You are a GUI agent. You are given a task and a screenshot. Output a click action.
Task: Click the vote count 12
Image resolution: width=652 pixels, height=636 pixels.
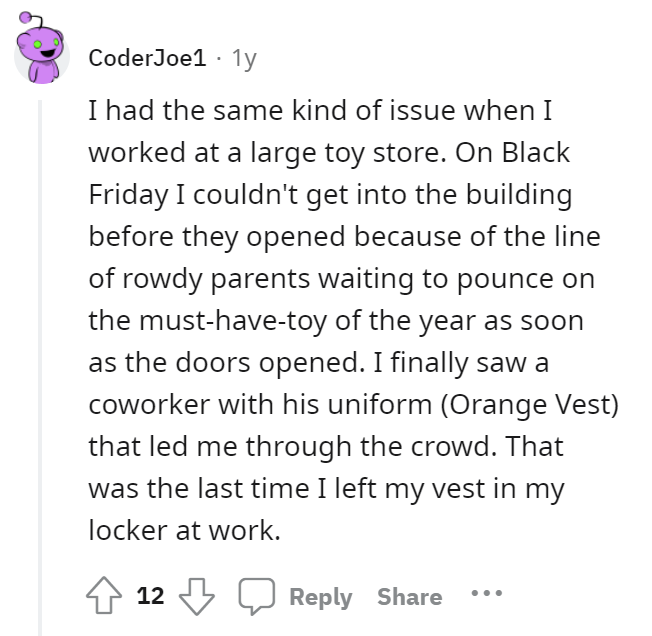click(x=150, y=597)
